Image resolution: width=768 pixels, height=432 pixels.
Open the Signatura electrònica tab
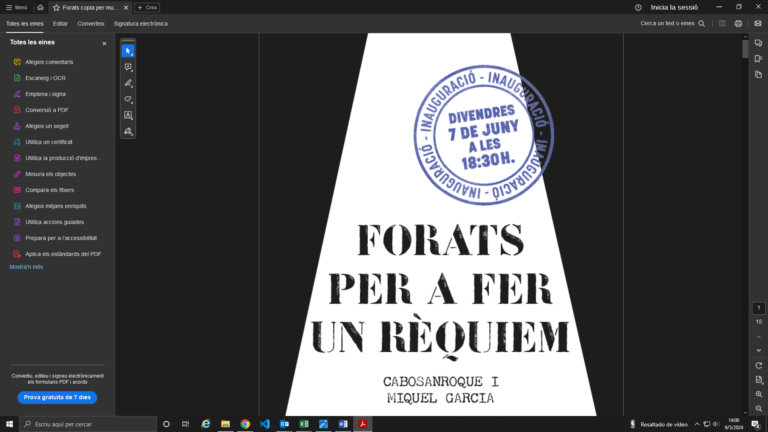tap(141, 24)
